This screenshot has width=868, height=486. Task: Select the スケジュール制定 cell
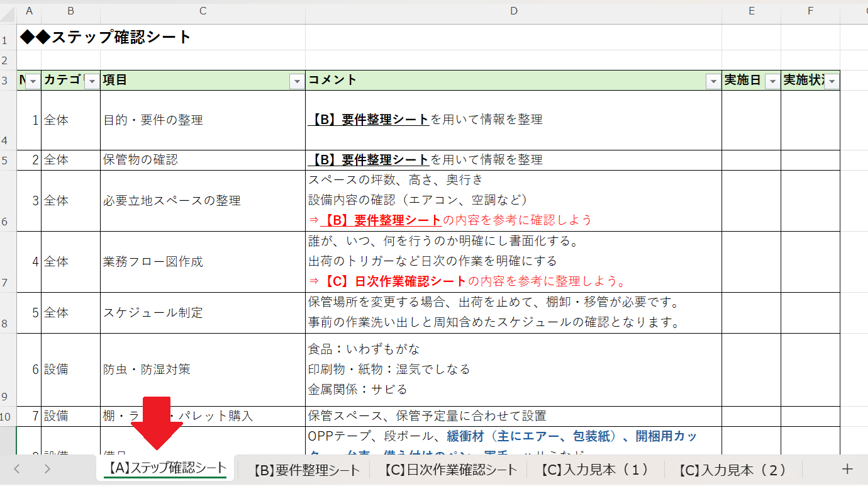pos(203,313)
